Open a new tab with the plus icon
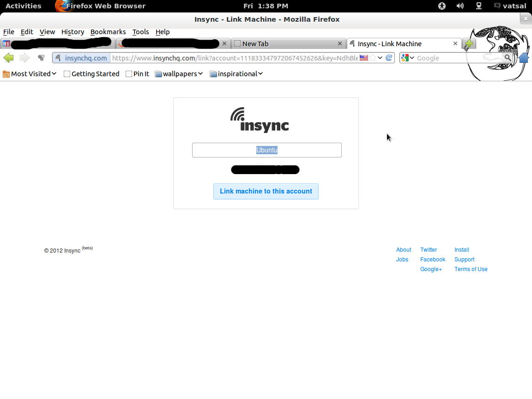This screenshot has height=399, width=532. (469, 43)
